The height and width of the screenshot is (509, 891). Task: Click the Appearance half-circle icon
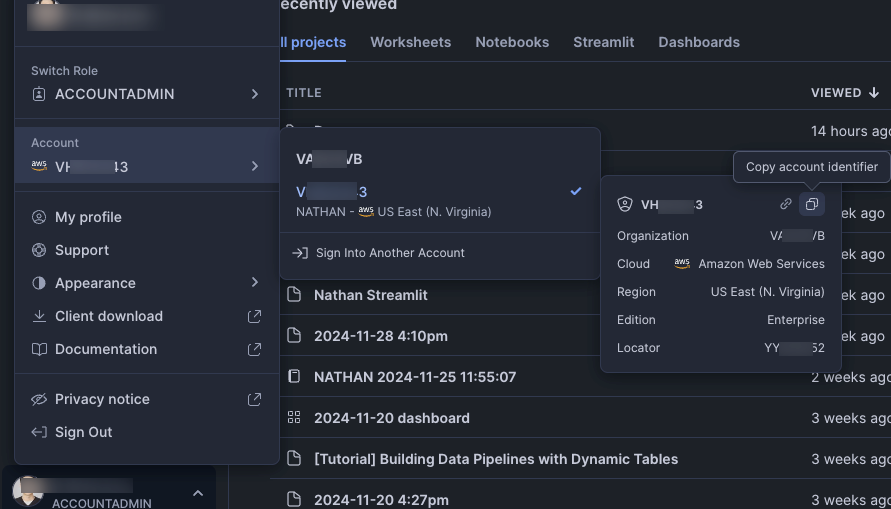tap(39, 283)
